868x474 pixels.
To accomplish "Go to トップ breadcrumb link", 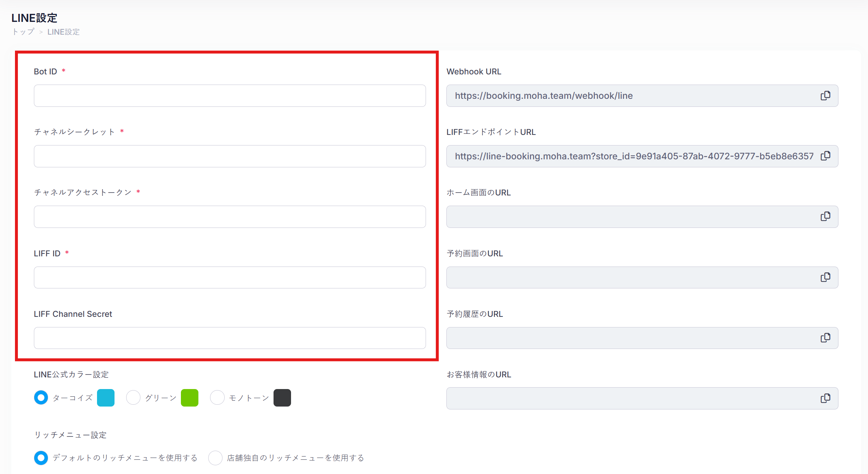I will [x=23, y=32].
